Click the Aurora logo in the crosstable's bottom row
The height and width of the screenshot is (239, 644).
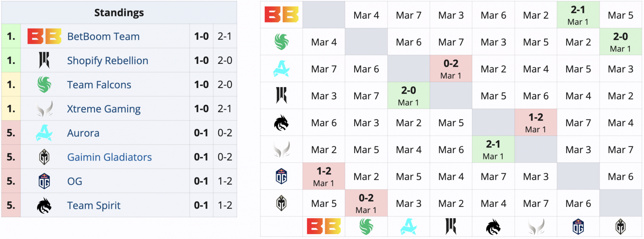(409, 227)
